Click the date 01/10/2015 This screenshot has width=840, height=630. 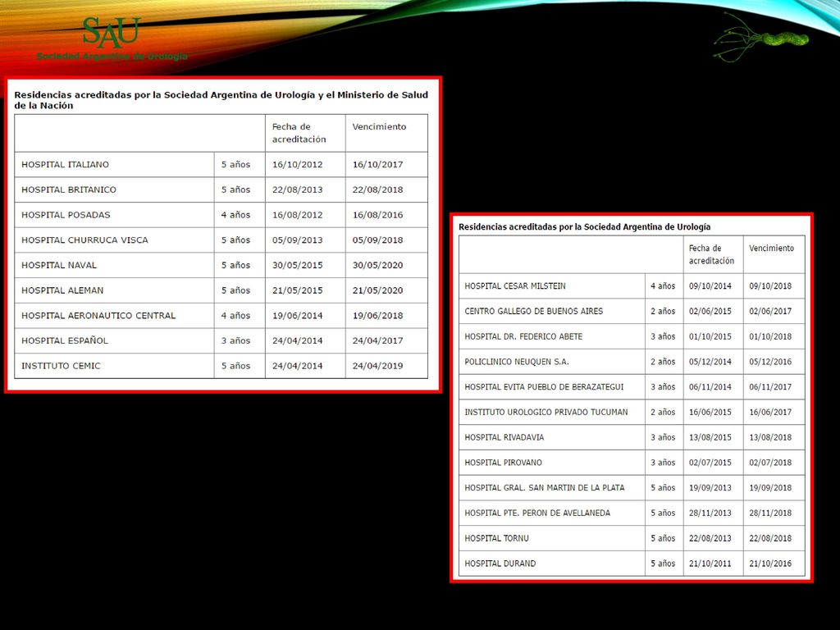tap(710, 336)
